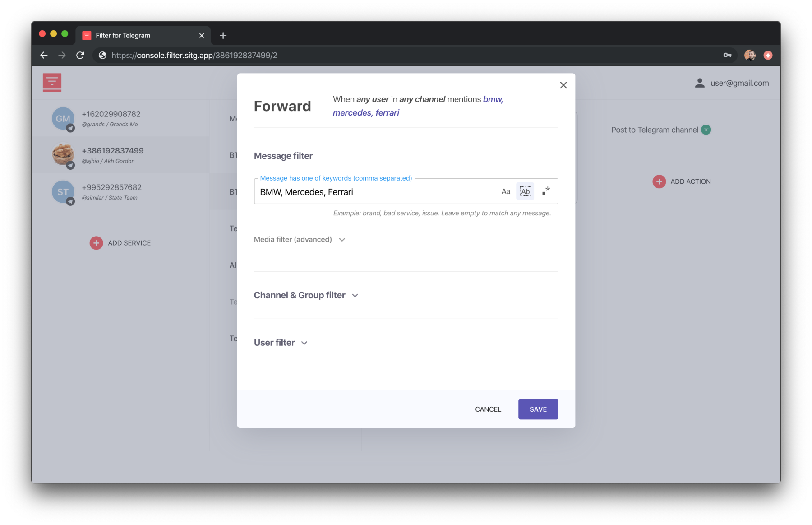Open the user account icon menu

[699, 83]
